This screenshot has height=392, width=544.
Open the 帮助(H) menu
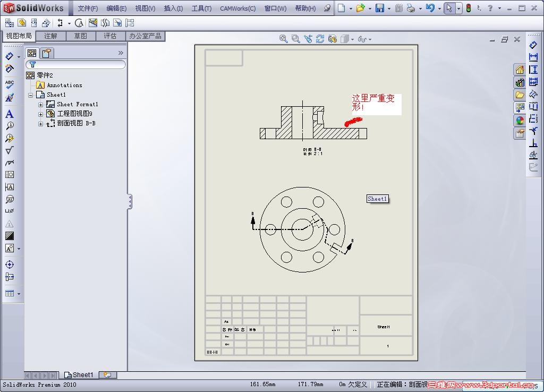point(305,8)
